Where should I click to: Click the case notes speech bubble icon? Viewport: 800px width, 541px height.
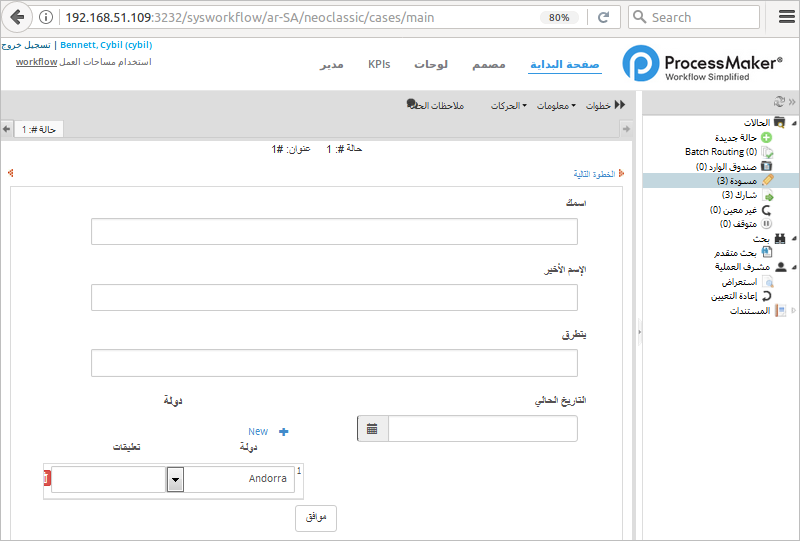point(412,103)
